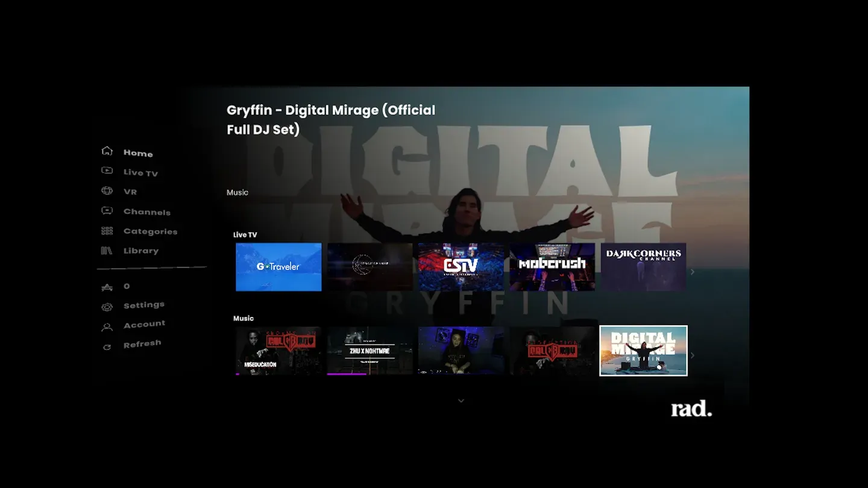Select the Account person icon

pyautogui.click(x=107, y=325)
